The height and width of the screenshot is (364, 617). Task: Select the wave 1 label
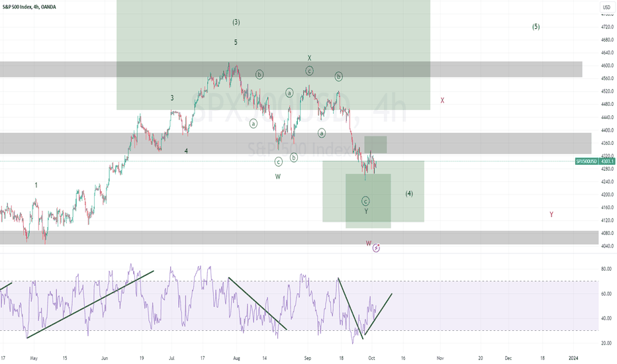click(x=36, y=185)
